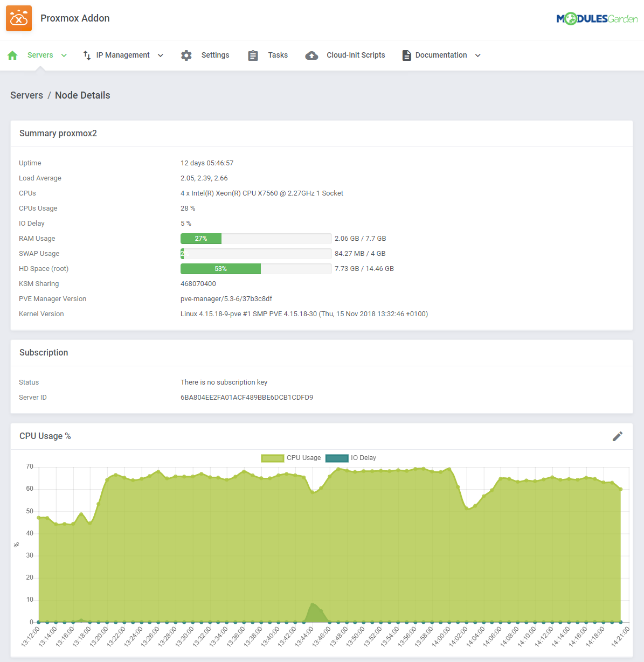Click the load average value 2.05, 2.39, 2.66
The height and width of the screenshot is (662, 644).
click(204, 178)
